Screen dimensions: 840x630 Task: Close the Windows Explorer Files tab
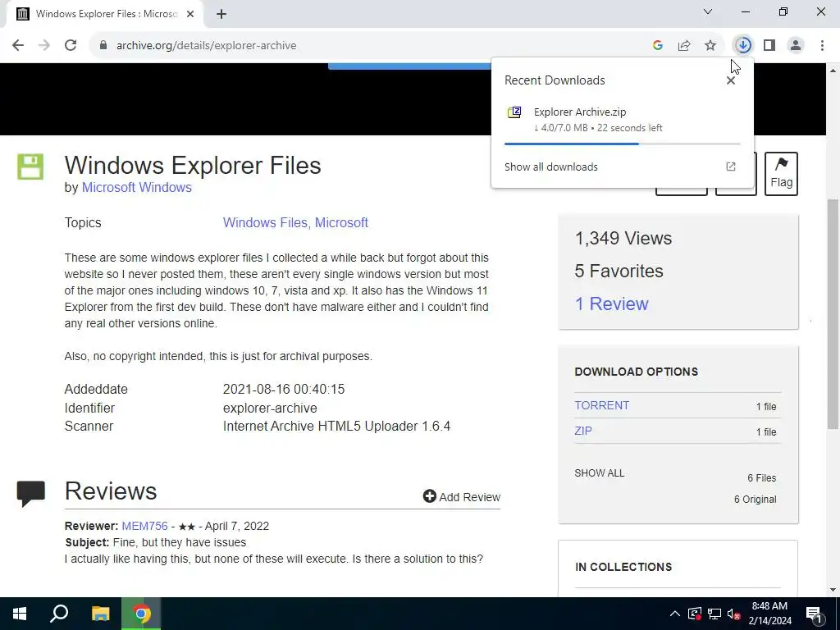(190, 14)
